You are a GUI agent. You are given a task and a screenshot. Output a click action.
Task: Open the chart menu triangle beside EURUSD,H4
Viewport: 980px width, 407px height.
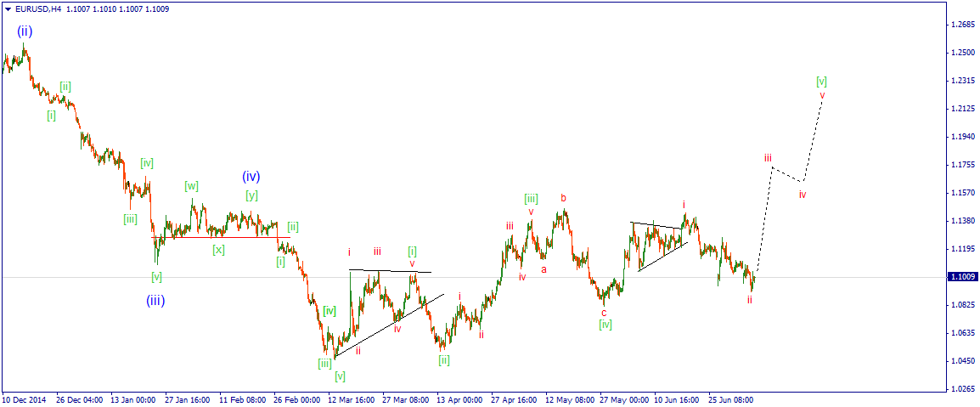(x=8, y=9)
